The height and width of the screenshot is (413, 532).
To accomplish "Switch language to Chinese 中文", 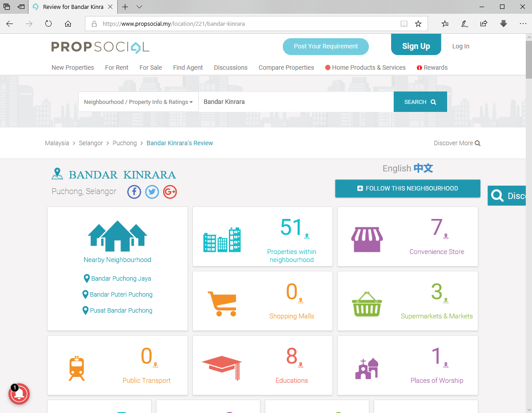I will (423, 168).
